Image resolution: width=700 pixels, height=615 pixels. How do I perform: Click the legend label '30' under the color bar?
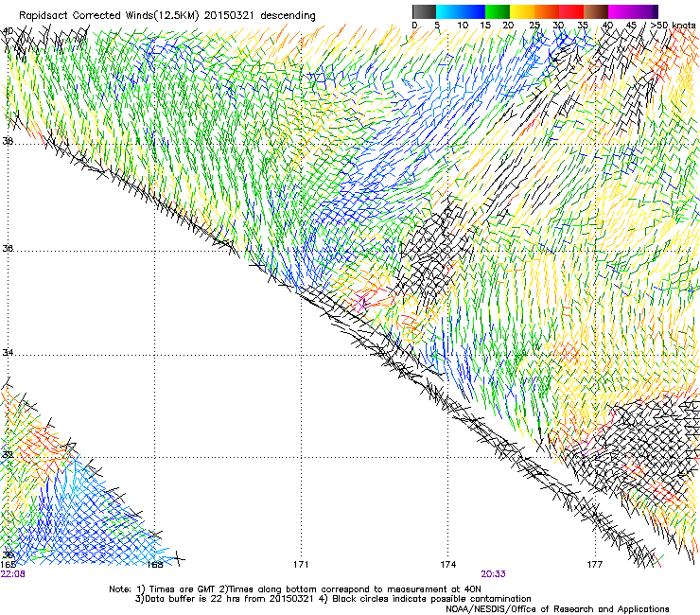click(558, 26)
